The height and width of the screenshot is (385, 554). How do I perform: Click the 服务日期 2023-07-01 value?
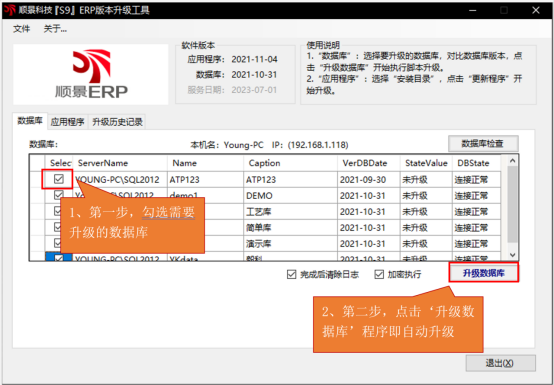coord(254,90)
